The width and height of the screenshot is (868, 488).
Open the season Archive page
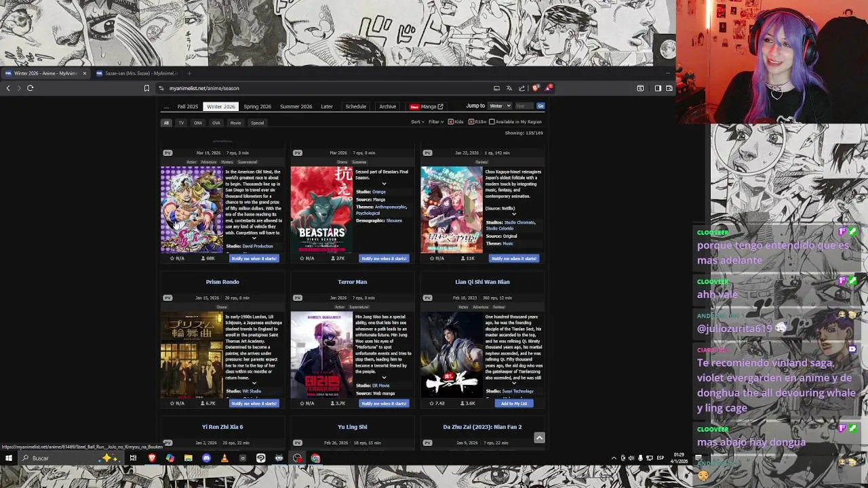click(387, 106)
